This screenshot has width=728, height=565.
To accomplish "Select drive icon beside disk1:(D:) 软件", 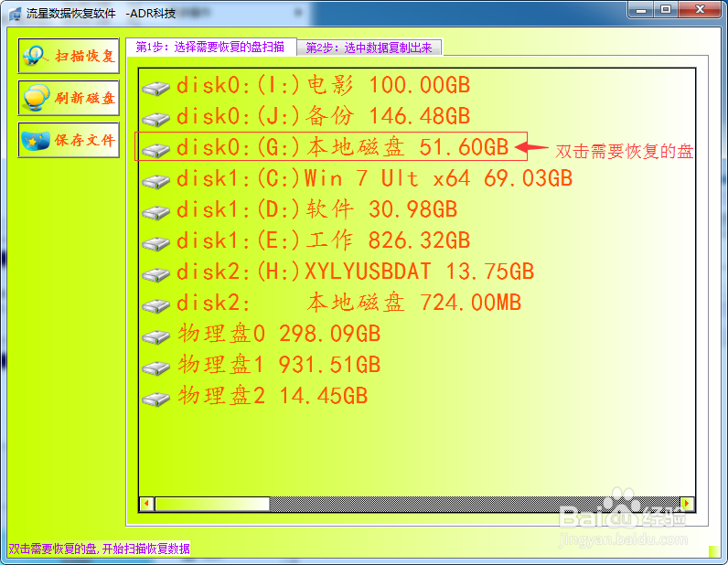I will 156,212.
